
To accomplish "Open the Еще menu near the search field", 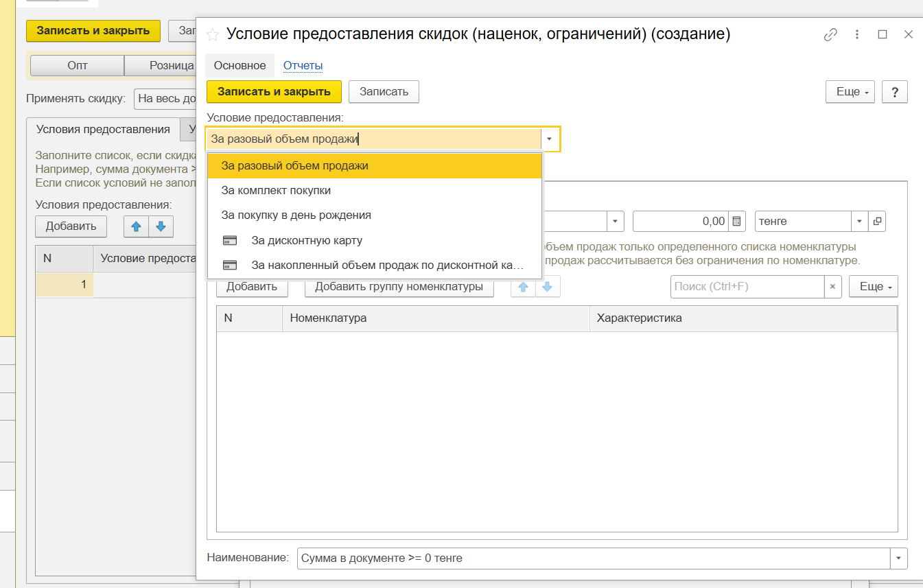I will click(x=873, y=287).
